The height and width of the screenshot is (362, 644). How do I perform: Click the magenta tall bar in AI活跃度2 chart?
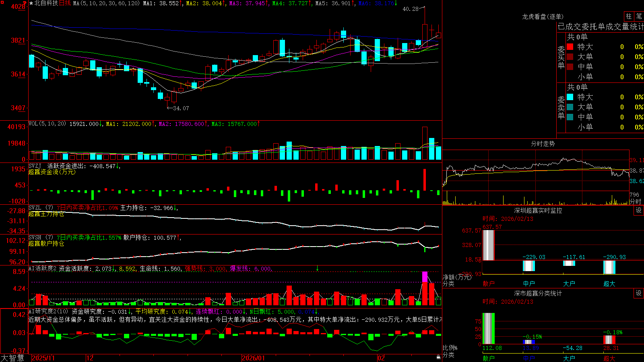pos(425,277)
